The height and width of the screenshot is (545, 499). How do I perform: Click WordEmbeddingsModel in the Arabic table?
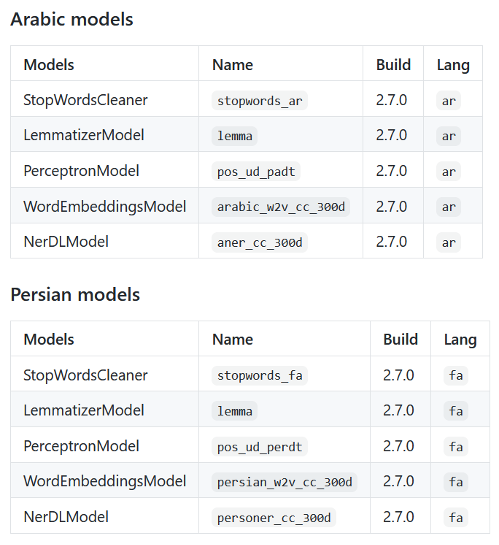[105, 206]
